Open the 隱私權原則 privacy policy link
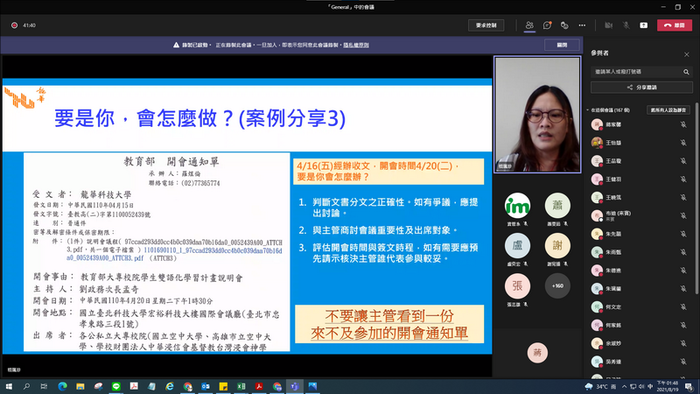Image resolution: width=700 pixels, height=394 pixels. point(356,45)
